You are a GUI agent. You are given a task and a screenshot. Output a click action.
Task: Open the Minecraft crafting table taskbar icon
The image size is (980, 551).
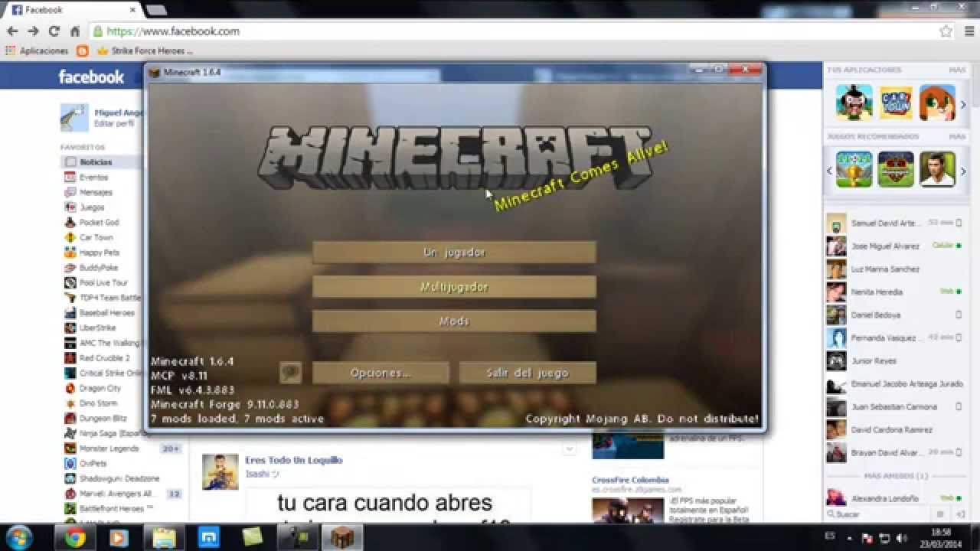tap(341, 537)
